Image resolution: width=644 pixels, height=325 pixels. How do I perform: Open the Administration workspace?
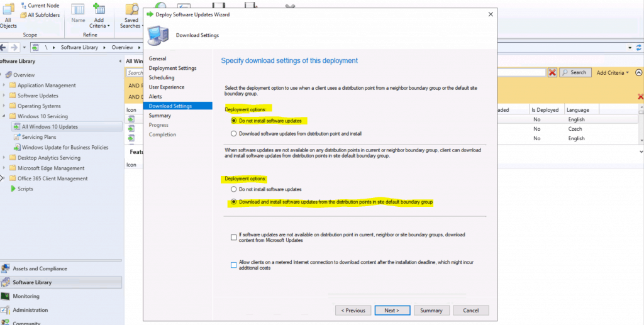pyautogui.click(x=30, y=310)
